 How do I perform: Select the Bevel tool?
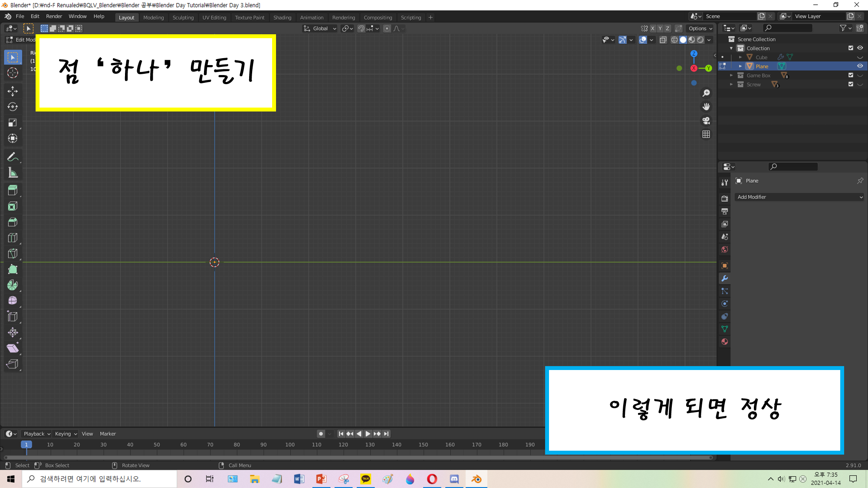(x=13, y=222)
